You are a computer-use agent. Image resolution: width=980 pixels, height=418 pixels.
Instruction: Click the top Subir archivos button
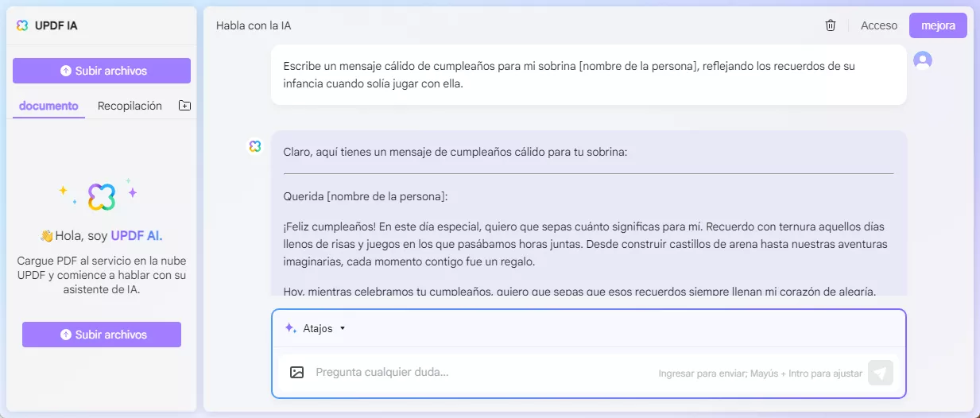click(x=102, y=71)
